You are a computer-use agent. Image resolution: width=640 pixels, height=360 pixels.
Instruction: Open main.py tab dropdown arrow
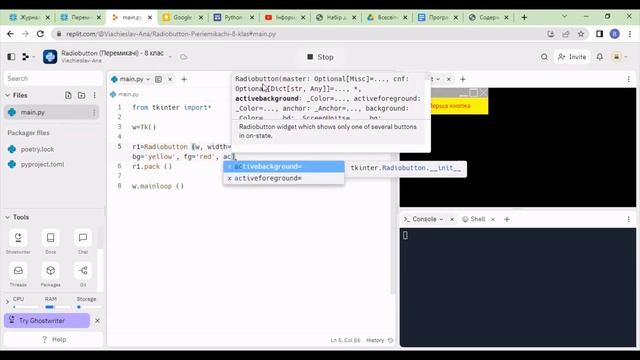148,79
